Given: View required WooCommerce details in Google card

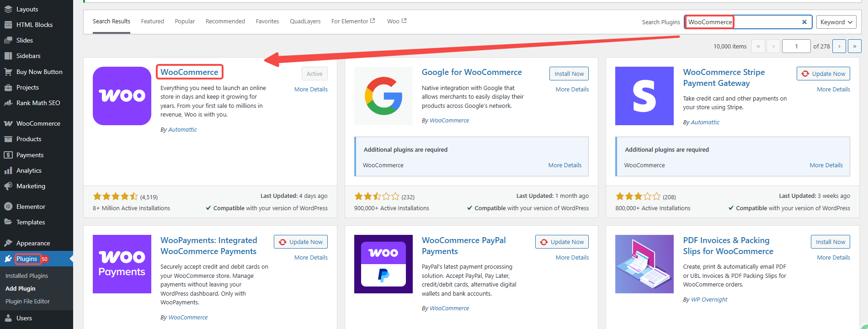Looking at the screenshot, I should (565, 165).
